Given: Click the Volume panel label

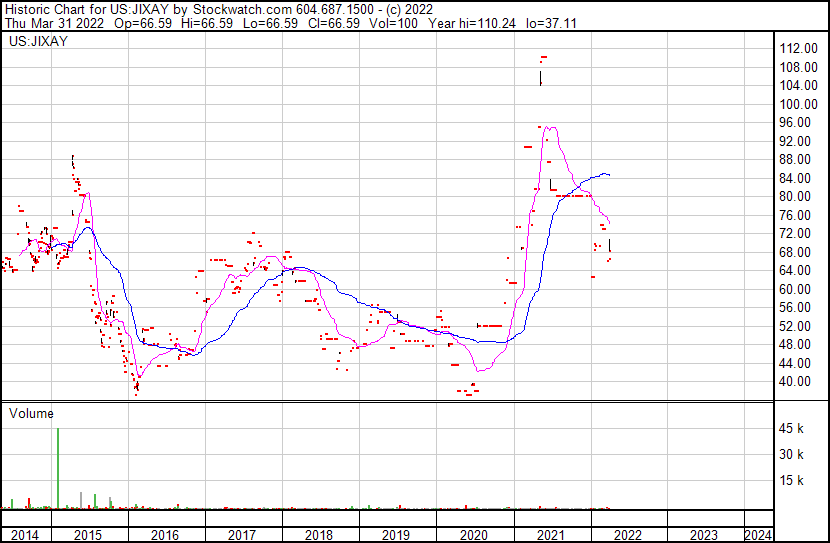Looking at the screenshot, I should 31,413.
